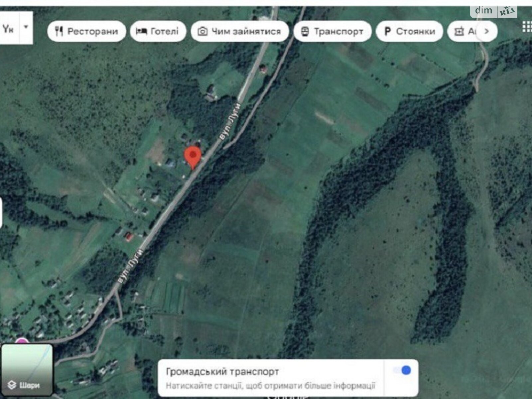The height and width of the screenshot is (399, 532).
Task: Select the Стоянки parking filter
Action: [x=409, y=31]
